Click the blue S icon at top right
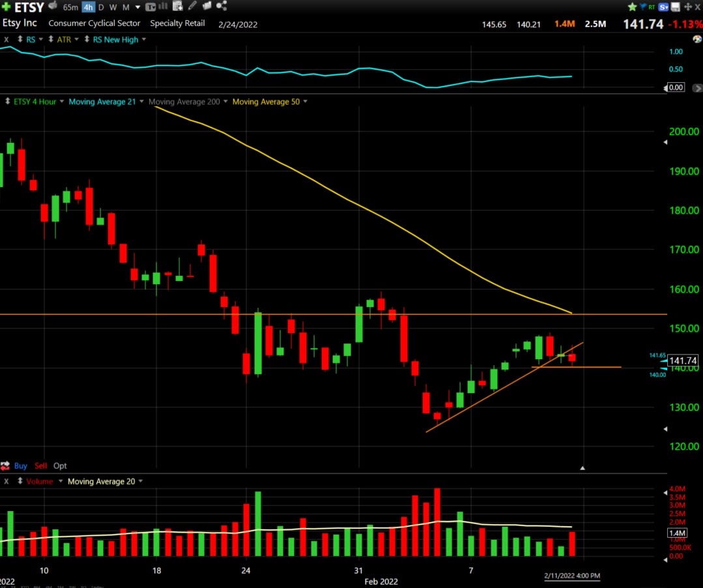Screen dimensions: 703x588 (x=663, y=7)
